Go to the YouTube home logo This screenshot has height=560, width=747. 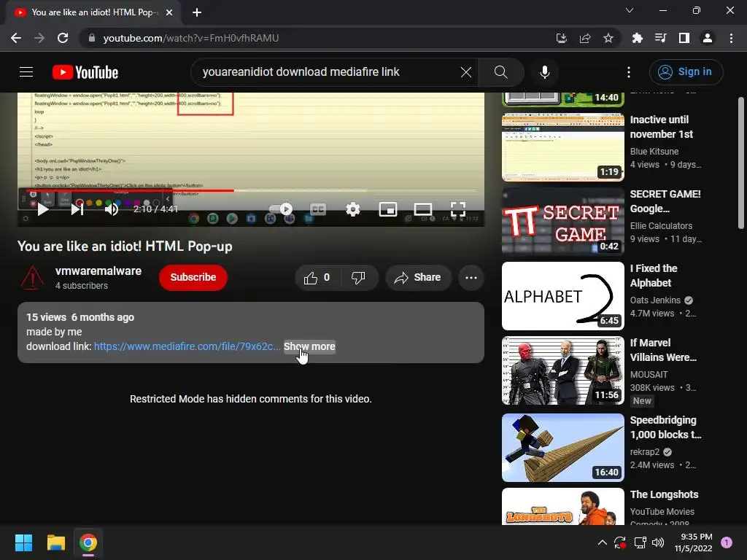pyautogui.click(x=85, y=72)
